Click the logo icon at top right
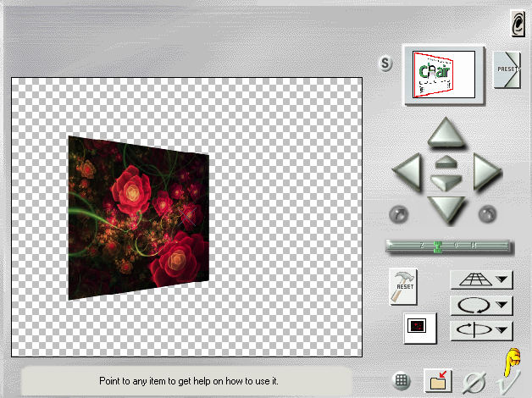This screenshot has width=532, height=398. [518, 24]
